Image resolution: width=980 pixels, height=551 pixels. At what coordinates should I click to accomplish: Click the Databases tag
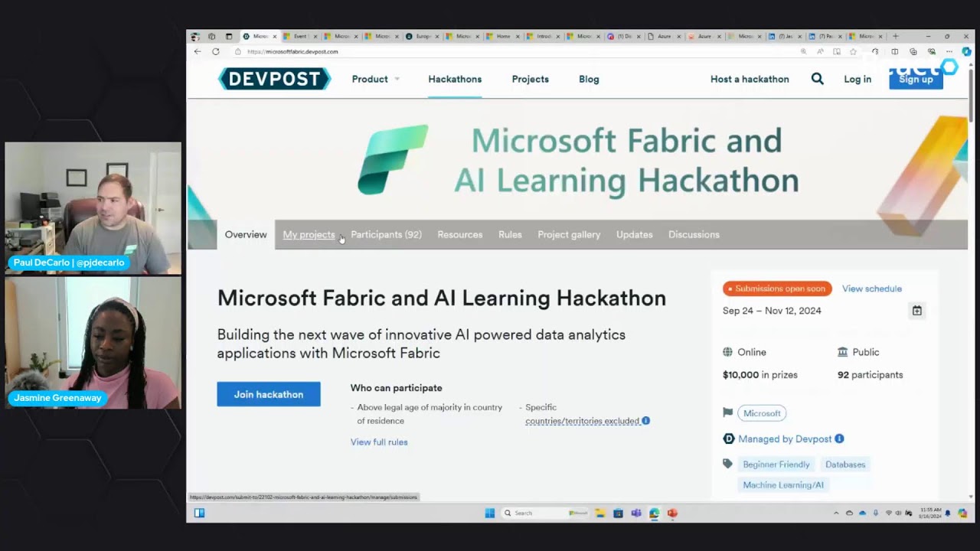[845, 465]
